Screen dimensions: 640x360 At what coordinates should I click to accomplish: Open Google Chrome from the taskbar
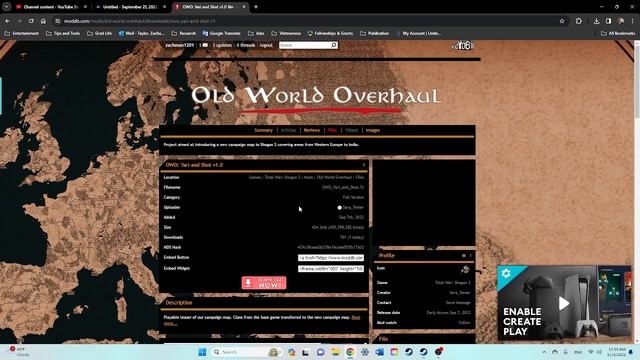coord(350,352)
